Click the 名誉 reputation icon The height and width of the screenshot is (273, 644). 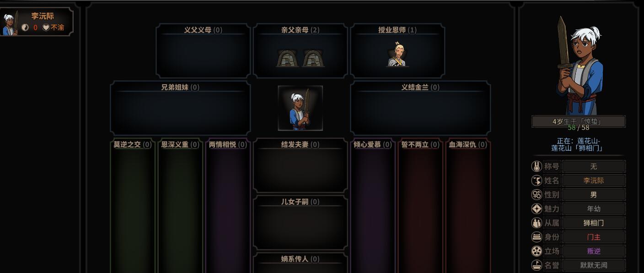tap(537, 265)
